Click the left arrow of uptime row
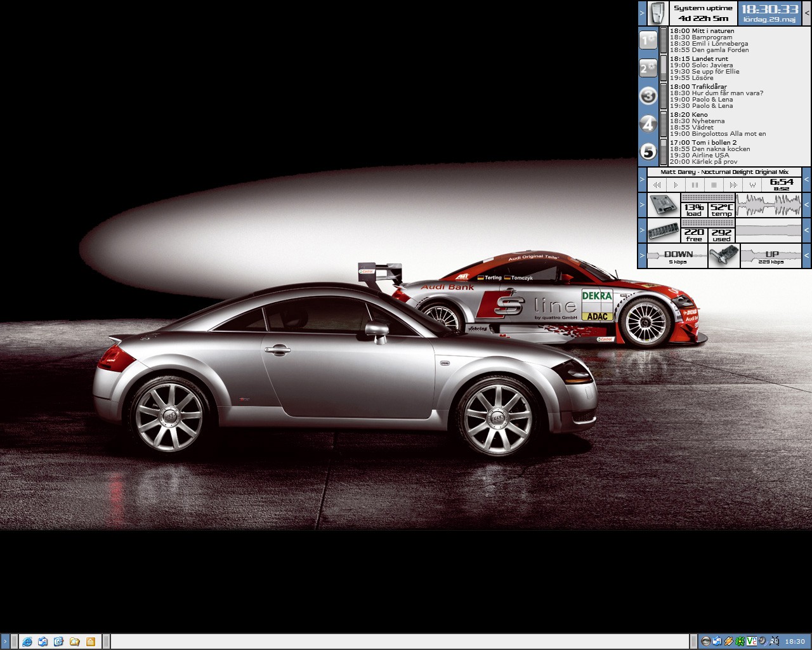 pyautogui.click(x=642, y=13)
